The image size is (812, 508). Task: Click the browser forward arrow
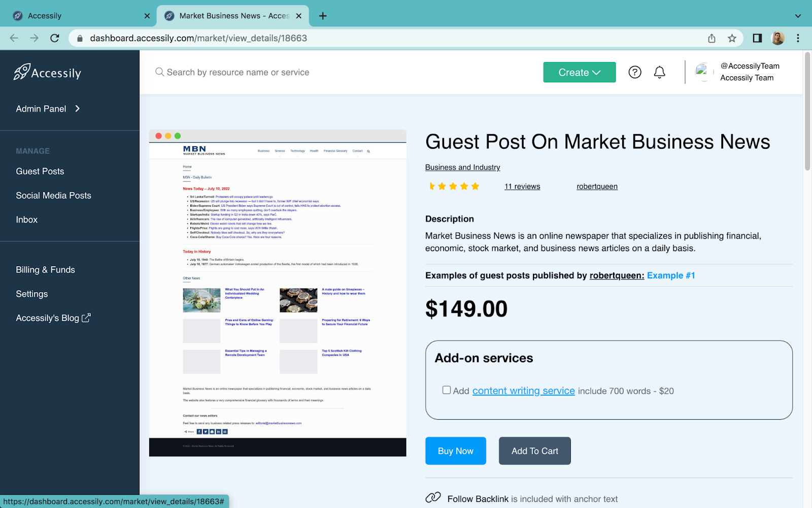34,38
